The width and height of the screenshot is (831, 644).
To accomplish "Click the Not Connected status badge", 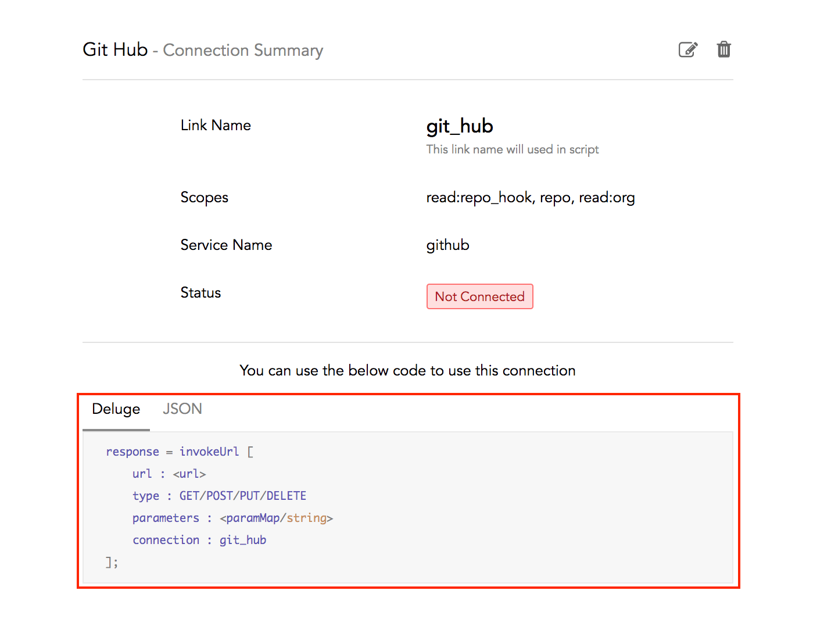I will point(479,296).
